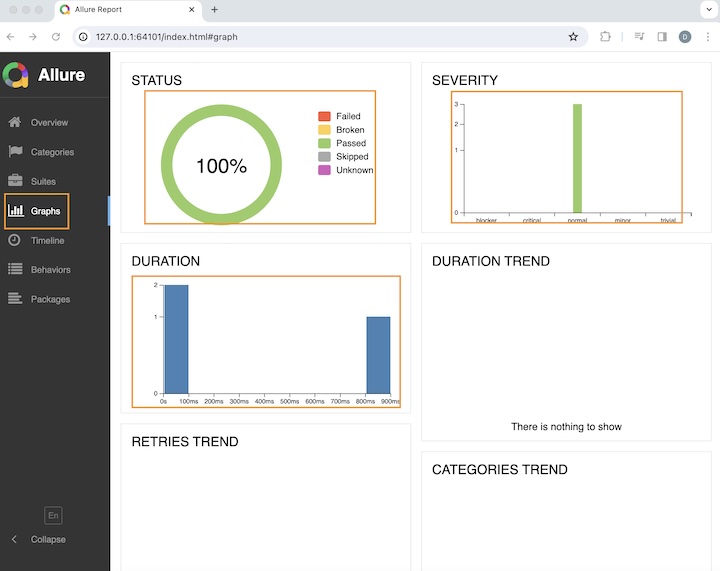720x571 pixels.
Task: Bookmark page using the star icon
Action: 573,37
